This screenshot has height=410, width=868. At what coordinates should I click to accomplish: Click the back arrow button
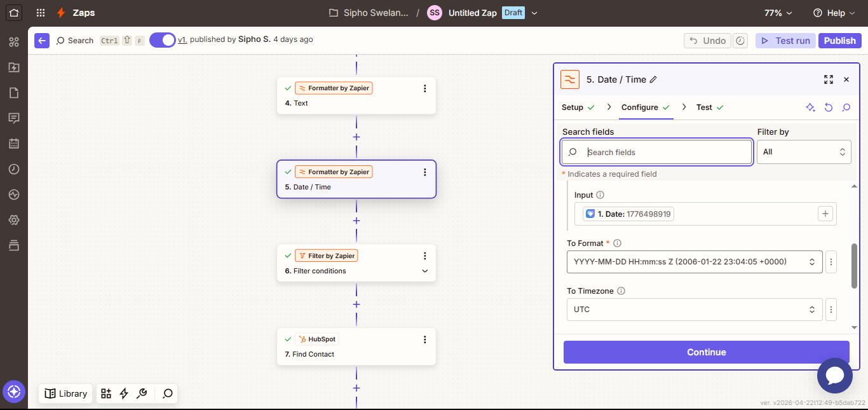(x=42, y=40)
